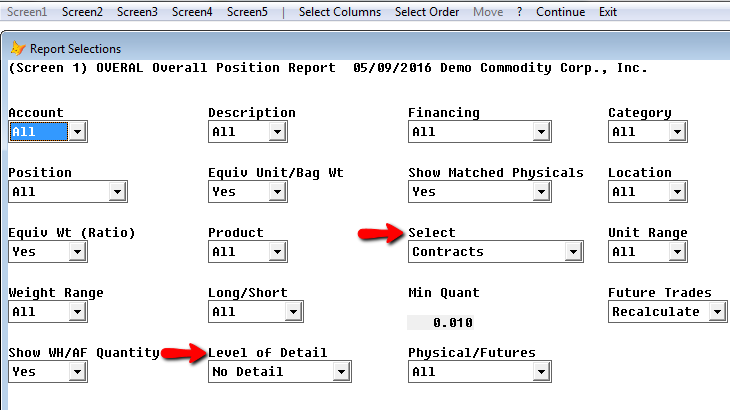Click the Future Trades label

click(660, 293)
